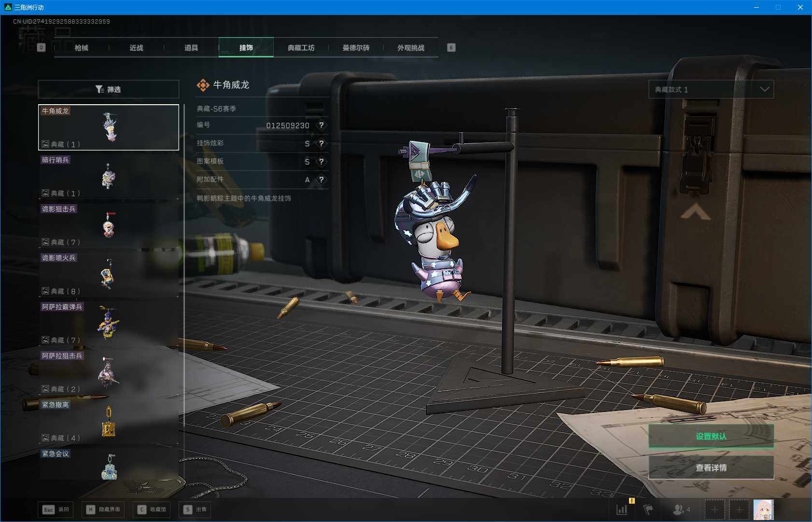The image size is (812, 522).
Task: Click the CN UID text at top
Action: click(x=61, y=22)
